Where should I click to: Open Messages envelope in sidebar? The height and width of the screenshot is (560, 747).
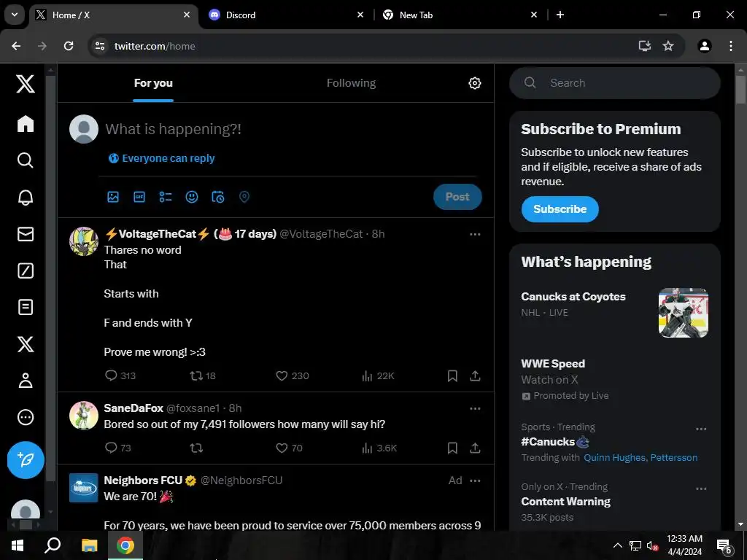pyautogui.click(x=26, y=234)
